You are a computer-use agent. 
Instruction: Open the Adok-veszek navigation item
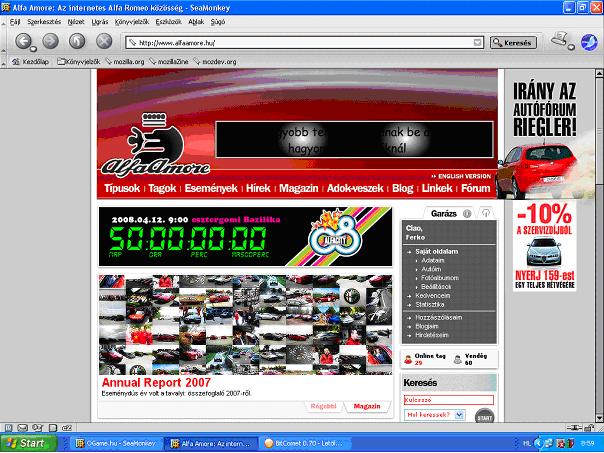pos(355,188)
